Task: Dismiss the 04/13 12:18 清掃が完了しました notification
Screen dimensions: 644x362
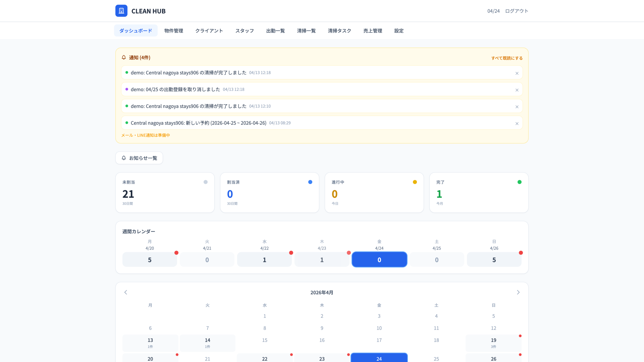Action: click(x=517, y=73)
